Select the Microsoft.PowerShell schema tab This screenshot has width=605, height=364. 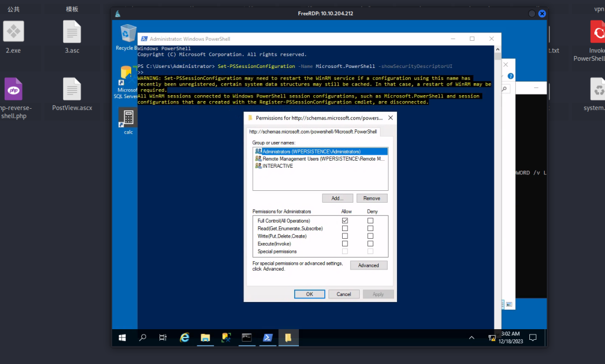point(313,132)
